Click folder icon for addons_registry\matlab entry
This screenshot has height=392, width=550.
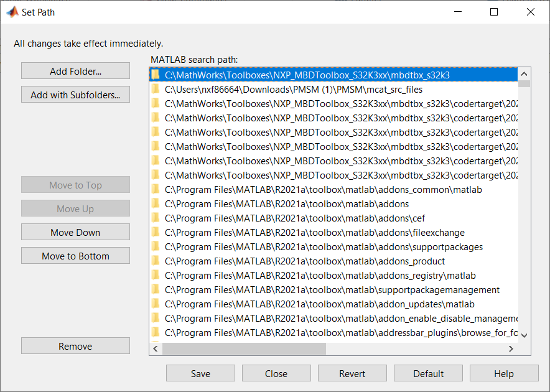click(156, 275)
